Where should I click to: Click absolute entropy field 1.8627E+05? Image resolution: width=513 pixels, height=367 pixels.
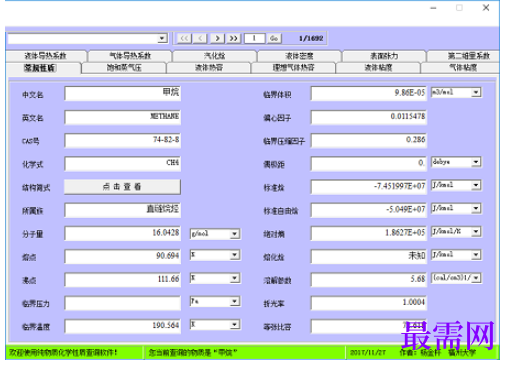click(369, 233)
